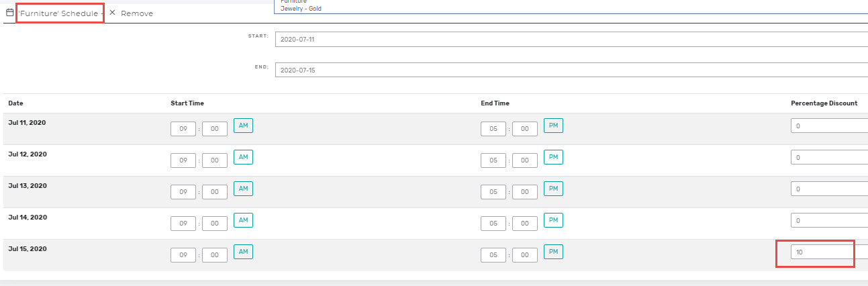Click start minute field for Jul 14

(x=215, y=224)
